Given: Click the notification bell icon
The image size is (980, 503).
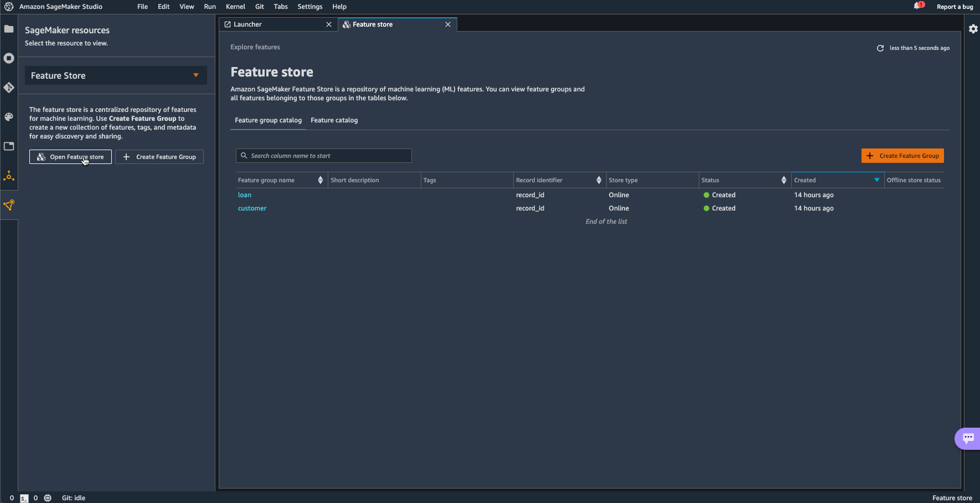Looking at the screenshot, I should (917, 6).
